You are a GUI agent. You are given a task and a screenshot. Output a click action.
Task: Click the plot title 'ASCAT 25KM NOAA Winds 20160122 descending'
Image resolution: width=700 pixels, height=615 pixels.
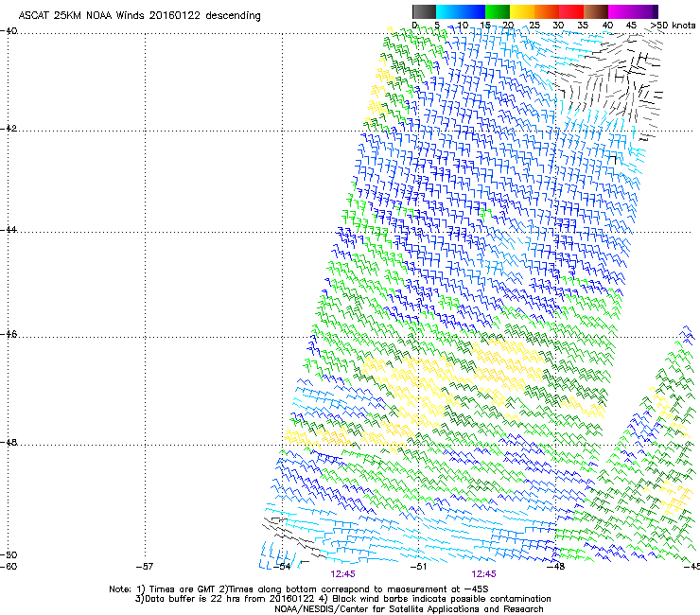[x=139, y=16]
